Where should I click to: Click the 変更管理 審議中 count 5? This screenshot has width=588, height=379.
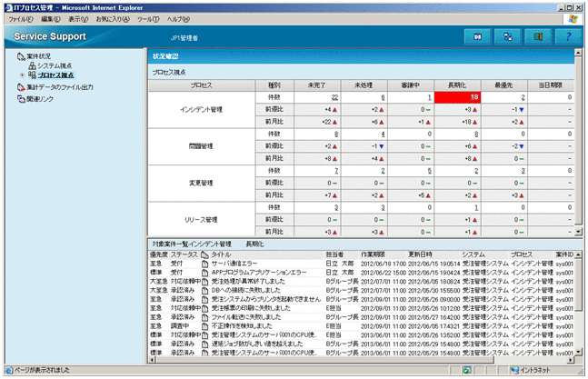[428, 170]
